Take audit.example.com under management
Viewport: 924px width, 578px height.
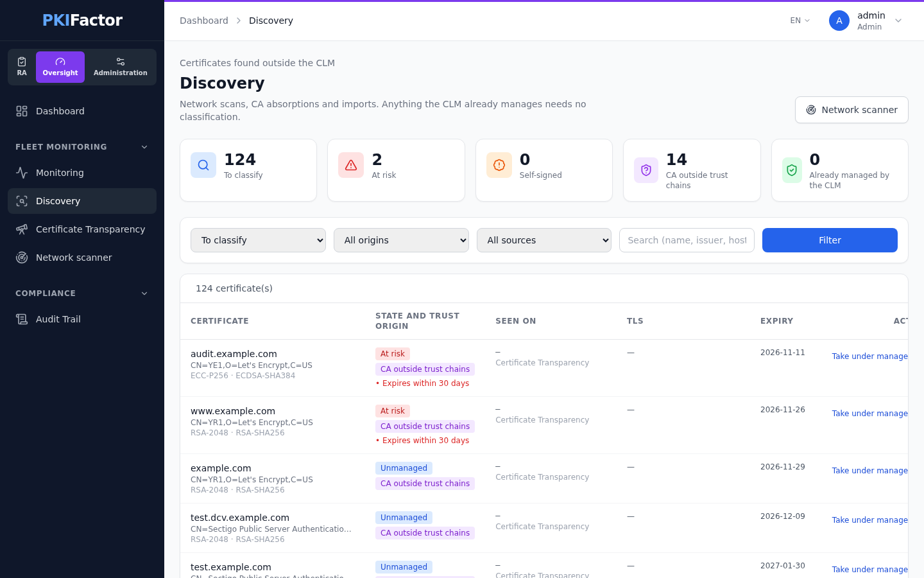point(869,356)
